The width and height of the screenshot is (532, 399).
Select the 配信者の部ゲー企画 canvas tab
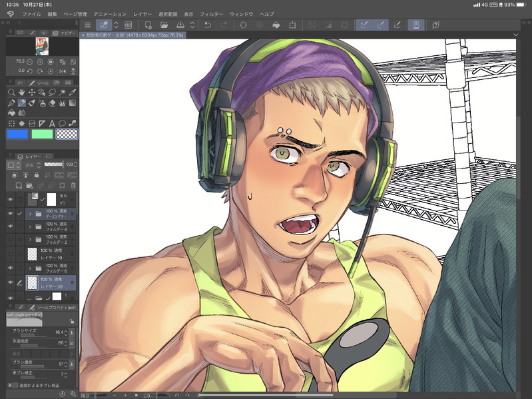coord(133,35)
